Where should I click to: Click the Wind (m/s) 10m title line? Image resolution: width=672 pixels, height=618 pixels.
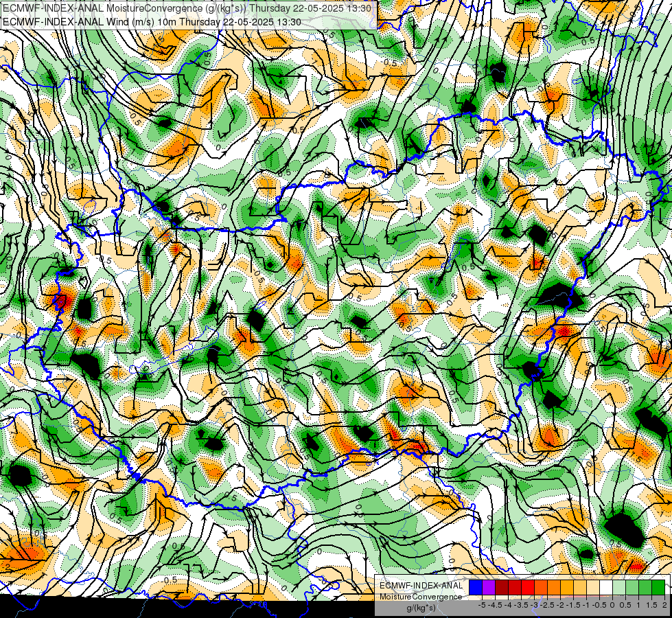[x=151, y=22]
